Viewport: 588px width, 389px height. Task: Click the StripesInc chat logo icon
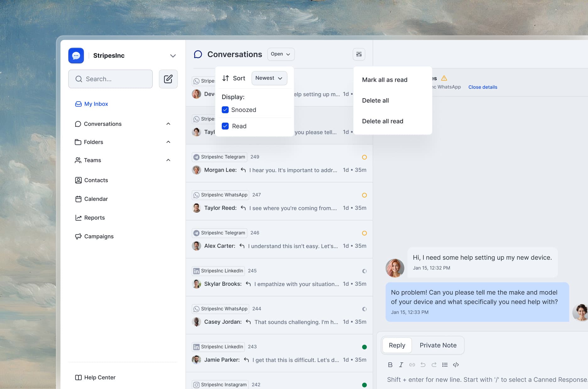76,56
